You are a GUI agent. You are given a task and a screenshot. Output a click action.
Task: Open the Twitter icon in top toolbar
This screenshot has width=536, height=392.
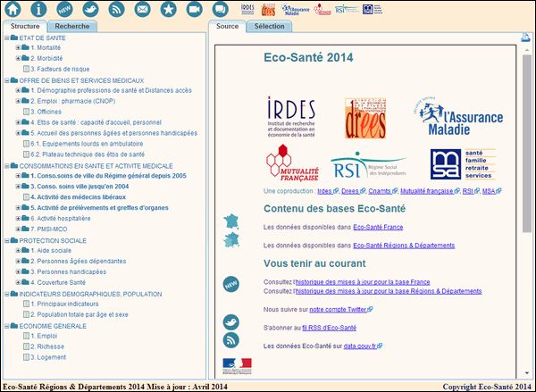pos(90,9)
